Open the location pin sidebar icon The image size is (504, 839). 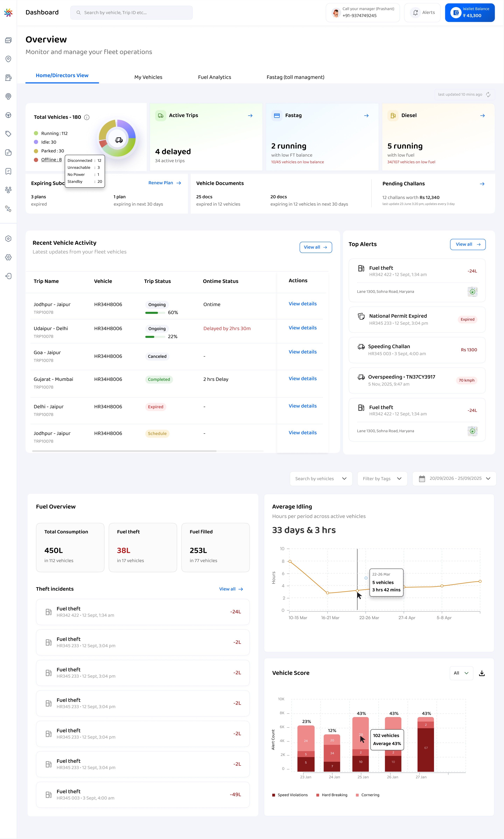pyautogui.click(x=9, y=59)
